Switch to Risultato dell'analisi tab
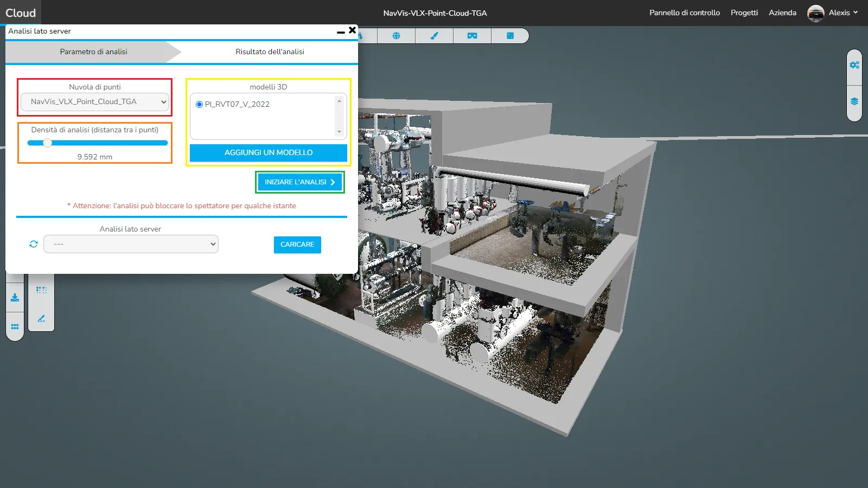The image size is (868, 488). (x=270, y=52)
